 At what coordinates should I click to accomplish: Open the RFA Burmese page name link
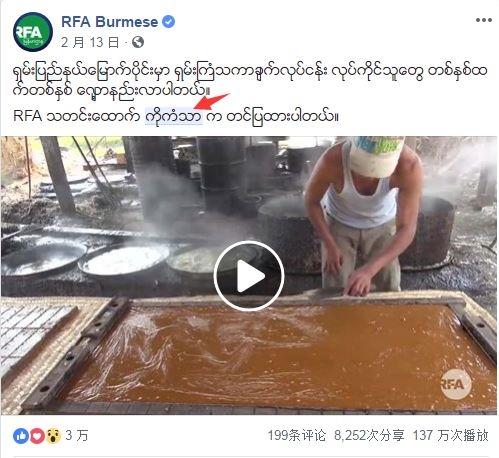[109, 22]
